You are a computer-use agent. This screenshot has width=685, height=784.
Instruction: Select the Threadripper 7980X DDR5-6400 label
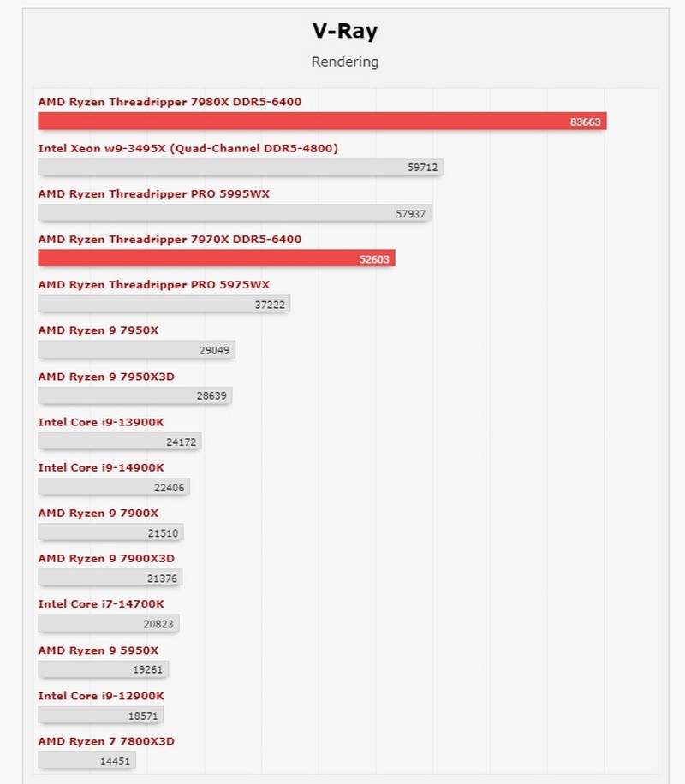170,103
